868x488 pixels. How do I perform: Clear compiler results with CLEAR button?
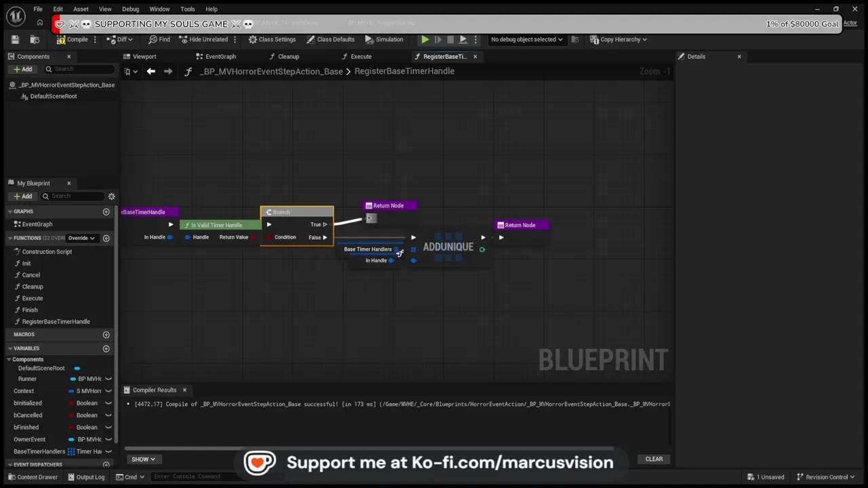click(654, 459)
